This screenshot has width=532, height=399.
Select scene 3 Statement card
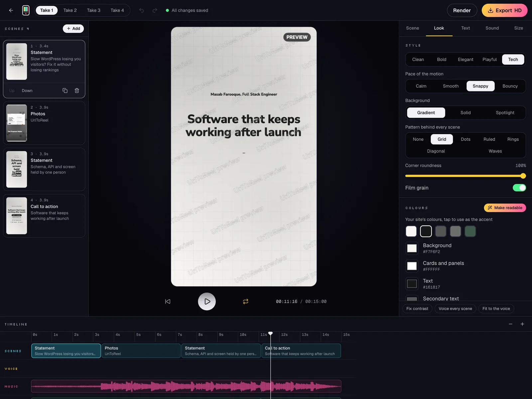[44, 170]
